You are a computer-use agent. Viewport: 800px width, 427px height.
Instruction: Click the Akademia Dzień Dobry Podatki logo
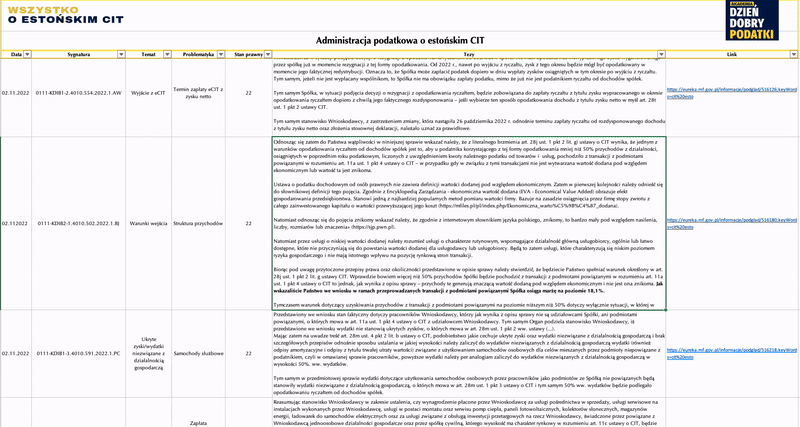pyautogui.click(x=752, y=20)
